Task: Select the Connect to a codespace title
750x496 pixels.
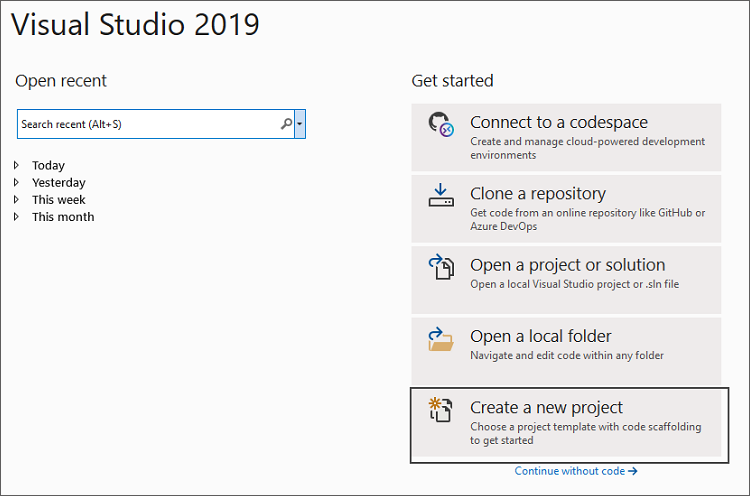Action: click(x=559, y=122)
